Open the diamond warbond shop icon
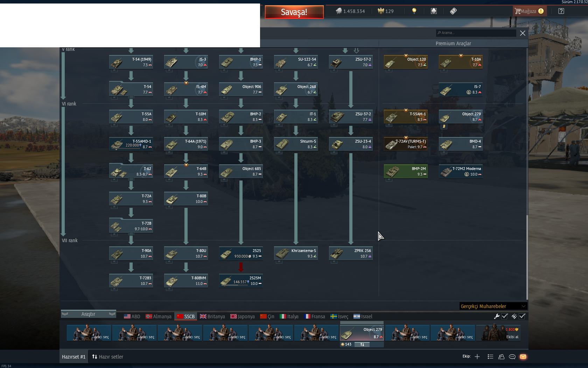Image resolution: width=588 pixels, height=368 pixels. coord(434,11)
